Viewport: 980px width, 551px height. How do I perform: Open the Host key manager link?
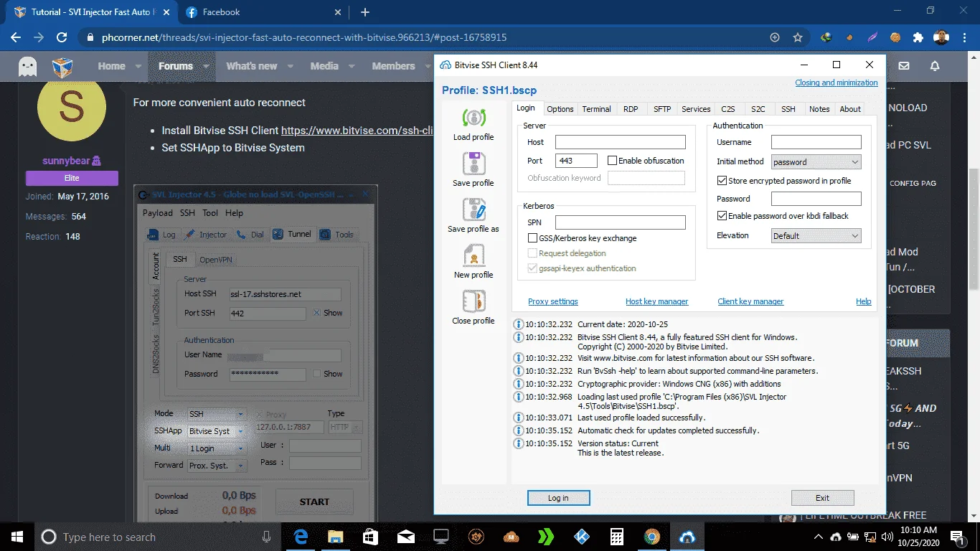pyautogui.click(x=656, y=301)
